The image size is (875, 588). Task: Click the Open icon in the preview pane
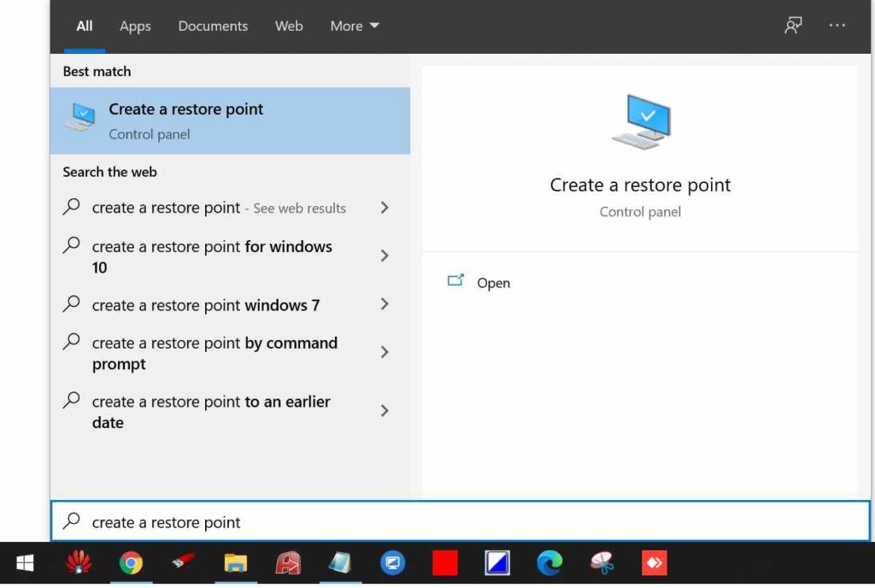pyautogui.click(x=455, y=280)
